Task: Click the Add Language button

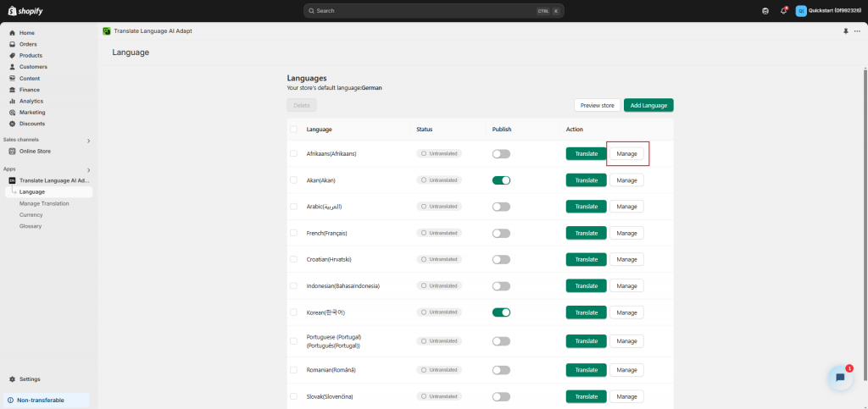Action: (x=648, y=105)
